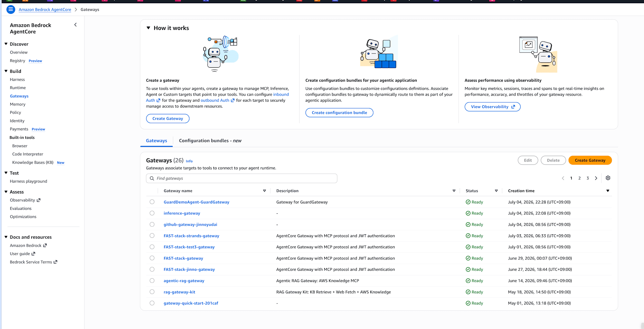Select the radio button for GuardDemoAgent-GuardGateway

(152, 202)
